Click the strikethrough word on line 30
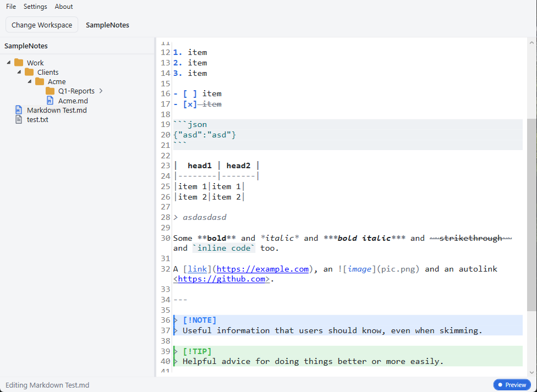Image resolution: width=537 pixels, height=392 pixels. pyautogui.click(x=471, y=238)
